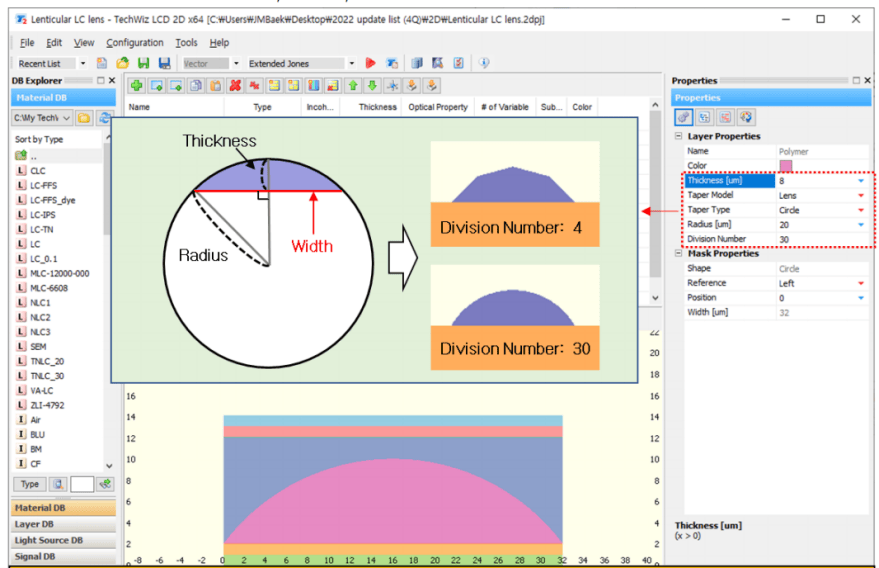Click the blue info help icon
The height and width of the screenshot is (568, 879).
point(484,63)
